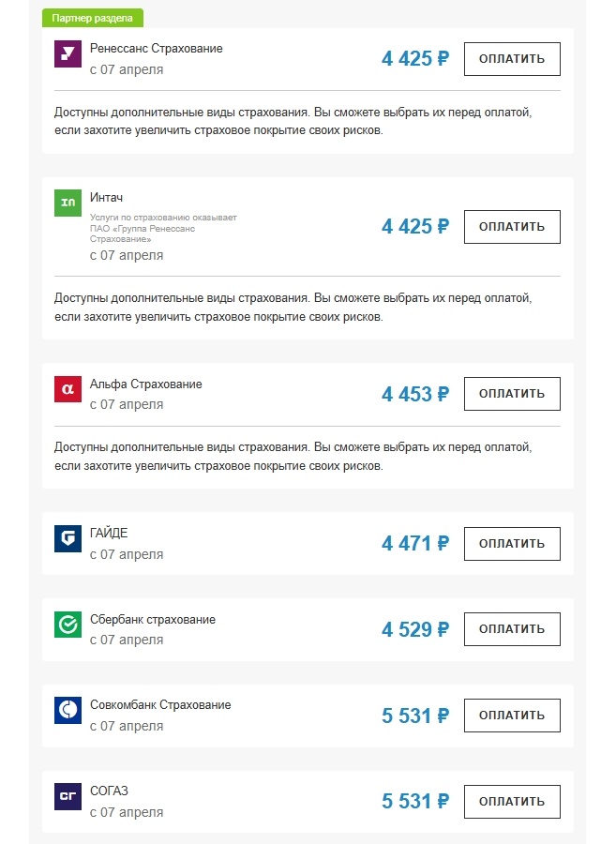Viewport: 616px width, 844px height.
Task: Pay for the СОГАЗ policy
Action: point(512,802)
